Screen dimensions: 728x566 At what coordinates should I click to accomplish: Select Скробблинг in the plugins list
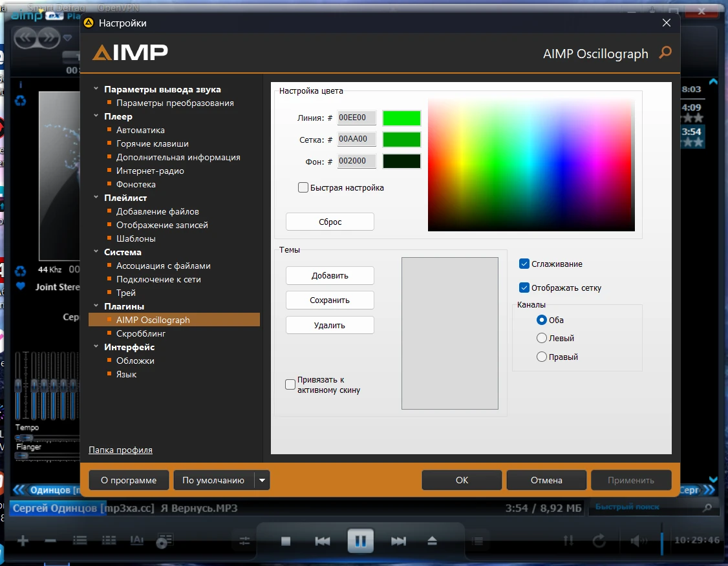coord(141,334)
